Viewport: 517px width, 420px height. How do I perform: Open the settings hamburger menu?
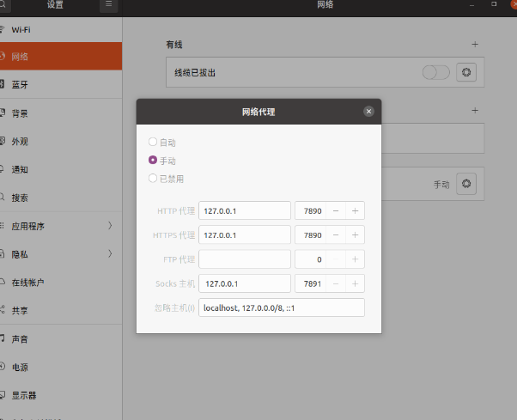click(108, 5)
